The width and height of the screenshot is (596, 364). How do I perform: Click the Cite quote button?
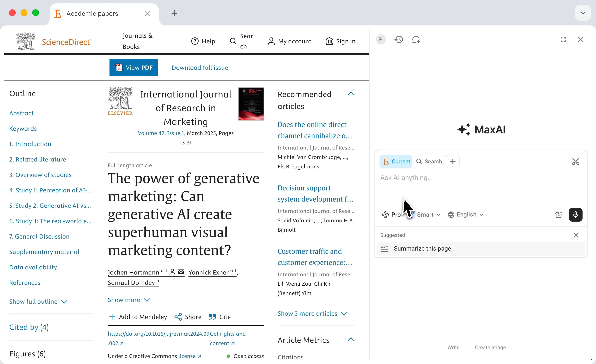(220, 317)
